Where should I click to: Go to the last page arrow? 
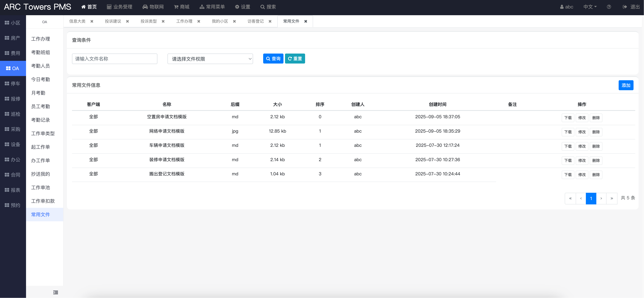coord(612,199)
